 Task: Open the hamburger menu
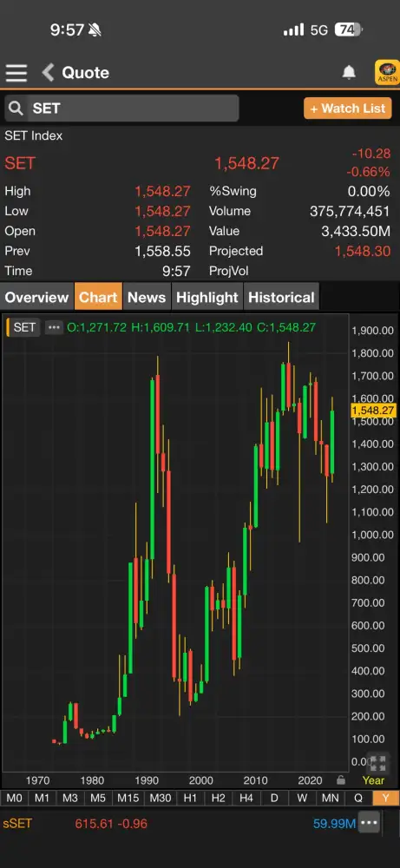pyautogui.click(x=16, y=73)
